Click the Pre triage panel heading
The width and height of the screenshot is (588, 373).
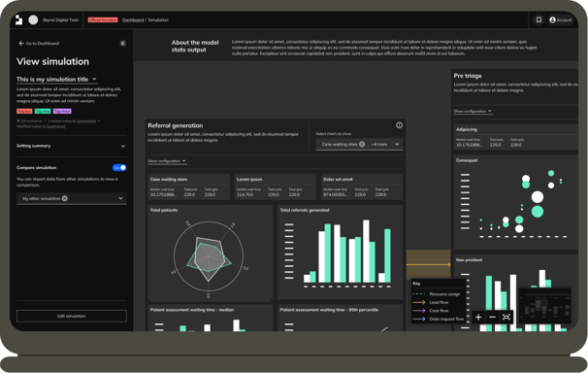coord(468,76)
